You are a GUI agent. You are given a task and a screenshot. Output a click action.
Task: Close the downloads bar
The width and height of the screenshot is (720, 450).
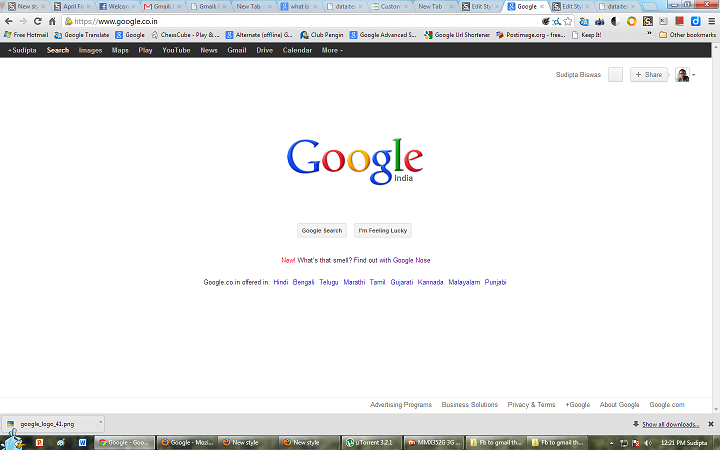coord(711,424)
